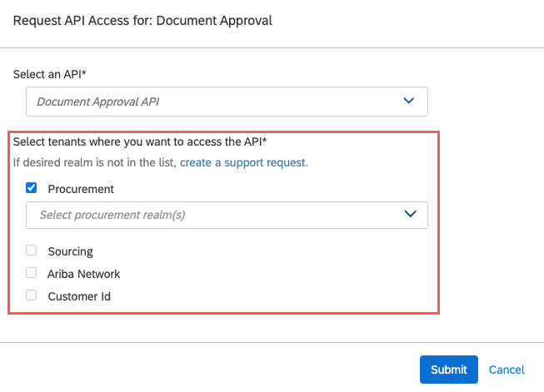Click the Ariba Network label text
The height and width of the screenshot is (392, 544).
[x=83, y=274]
